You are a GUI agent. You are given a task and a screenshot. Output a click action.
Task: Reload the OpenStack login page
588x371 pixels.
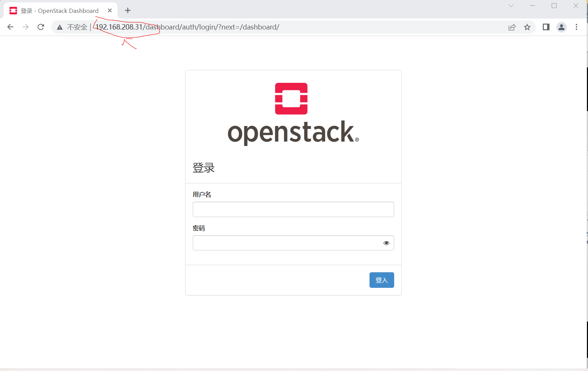[x=41, y=27]
